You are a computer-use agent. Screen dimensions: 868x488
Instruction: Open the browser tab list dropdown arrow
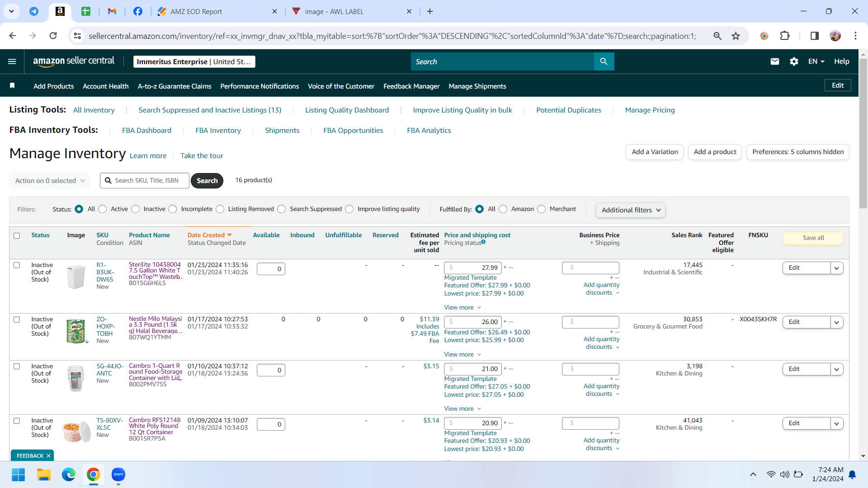(11, 11)
